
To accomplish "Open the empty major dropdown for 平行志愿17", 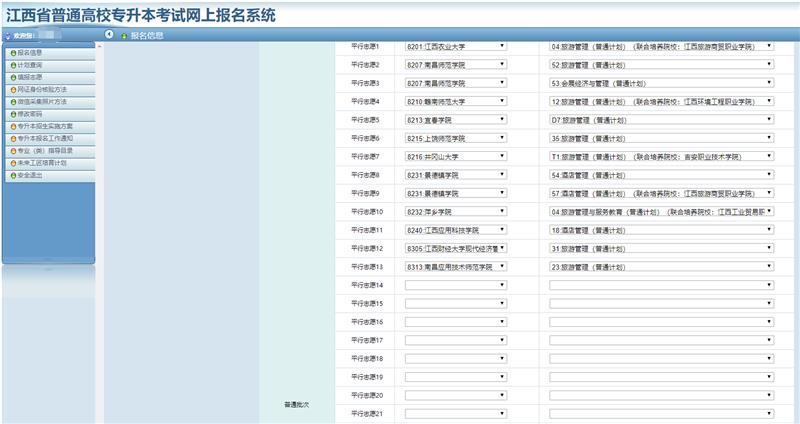I will [x=662, y=340].
